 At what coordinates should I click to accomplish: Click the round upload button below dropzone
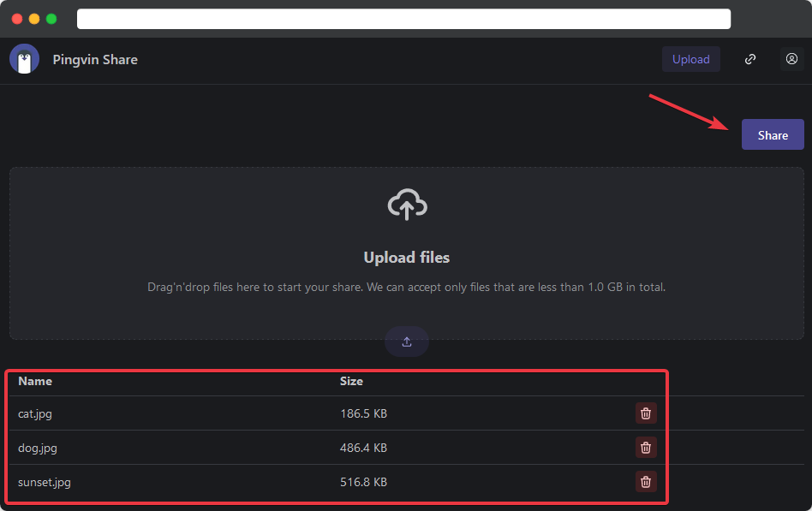click(407, 342)
